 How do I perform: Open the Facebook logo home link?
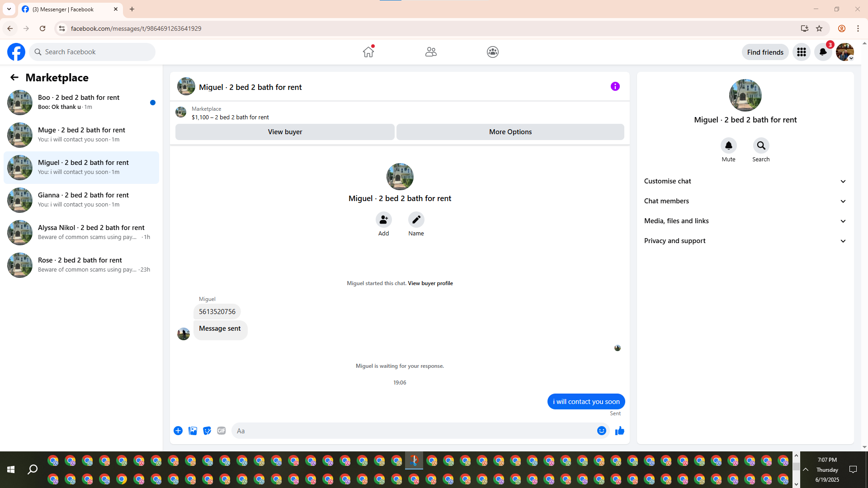click(16, 52)
